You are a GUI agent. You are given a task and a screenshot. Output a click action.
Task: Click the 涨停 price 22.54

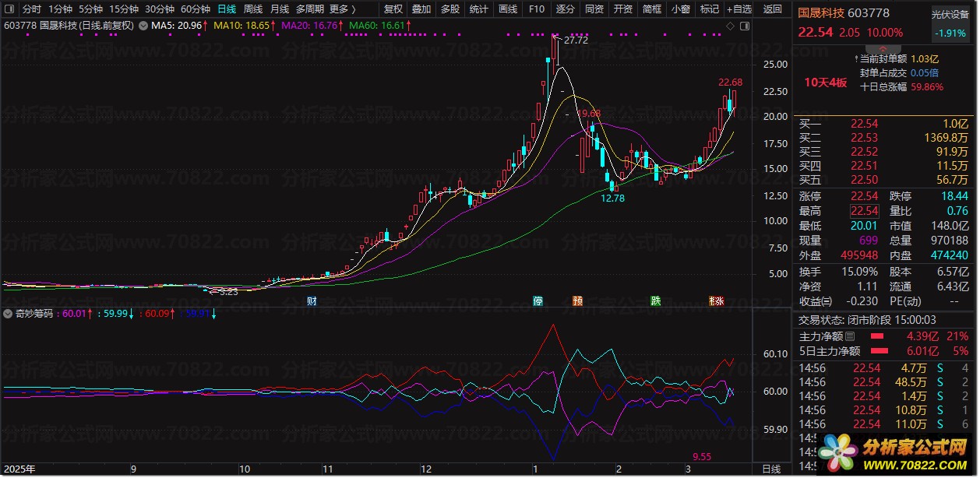[865, 196]
